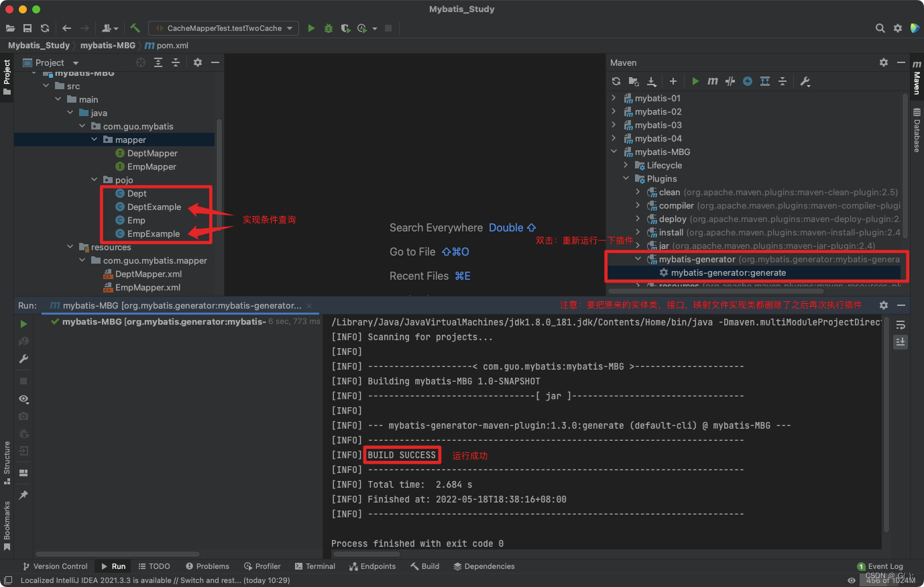
Task: Open the Profiler tool window button
Action: point(263,566)
